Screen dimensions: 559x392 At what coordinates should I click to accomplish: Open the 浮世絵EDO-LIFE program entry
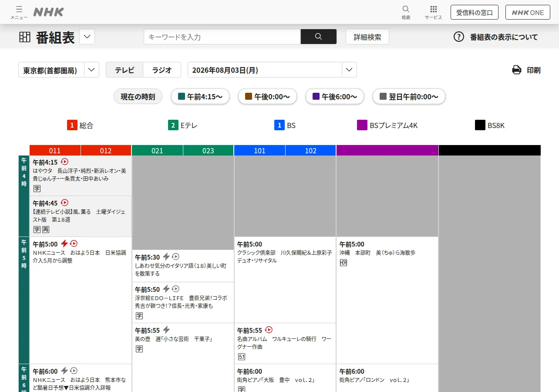(x=183, y=302)
